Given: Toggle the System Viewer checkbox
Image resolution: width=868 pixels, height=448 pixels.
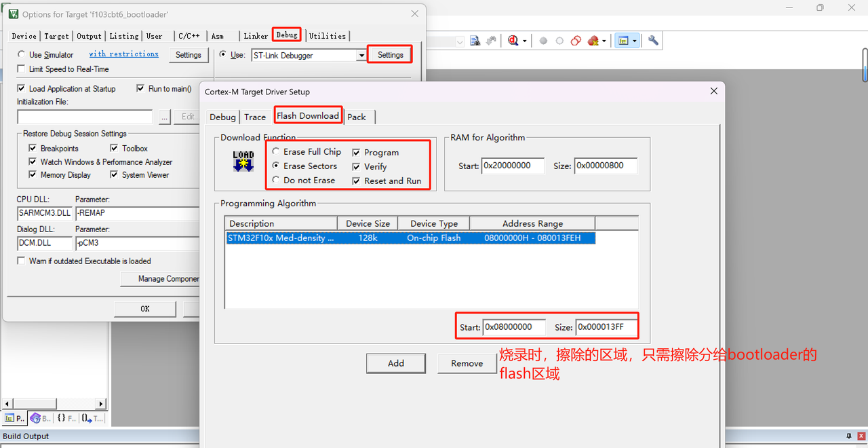Looking at the screenshot, I should pos(115,175).
